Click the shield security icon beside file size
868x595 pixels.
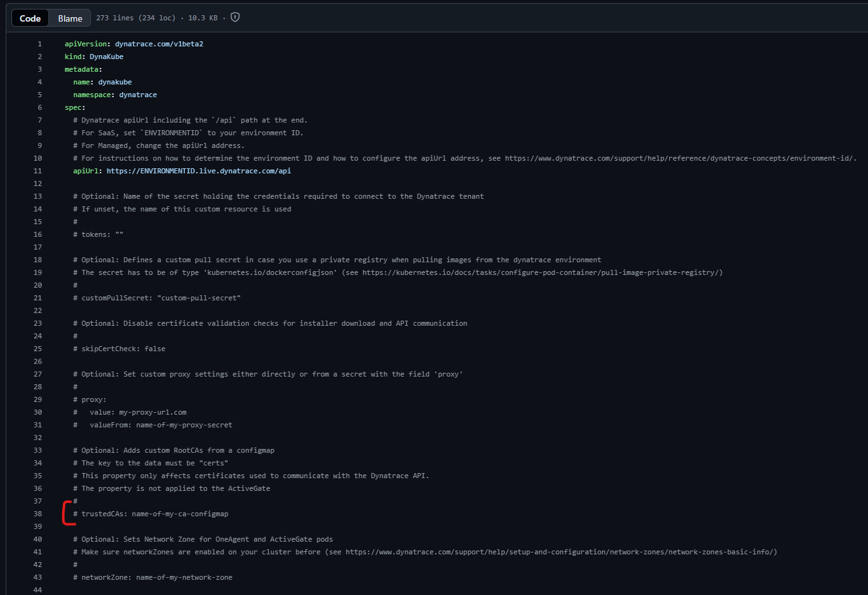[235, 17]
